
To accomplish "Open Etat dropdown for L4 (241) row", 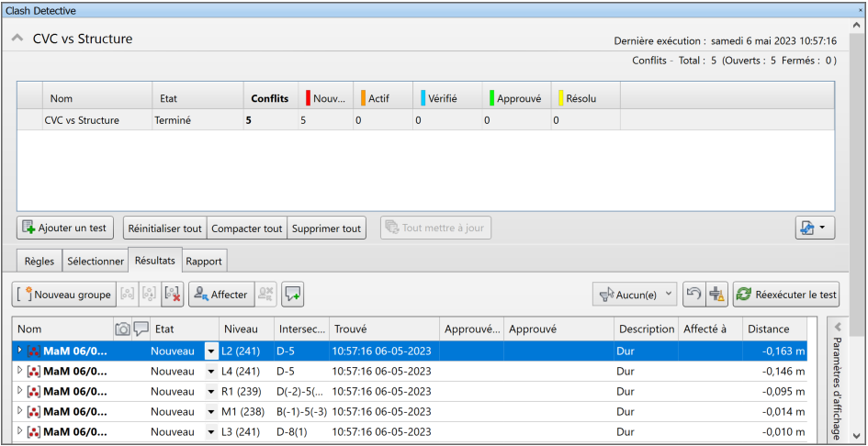I will (211, 372).
